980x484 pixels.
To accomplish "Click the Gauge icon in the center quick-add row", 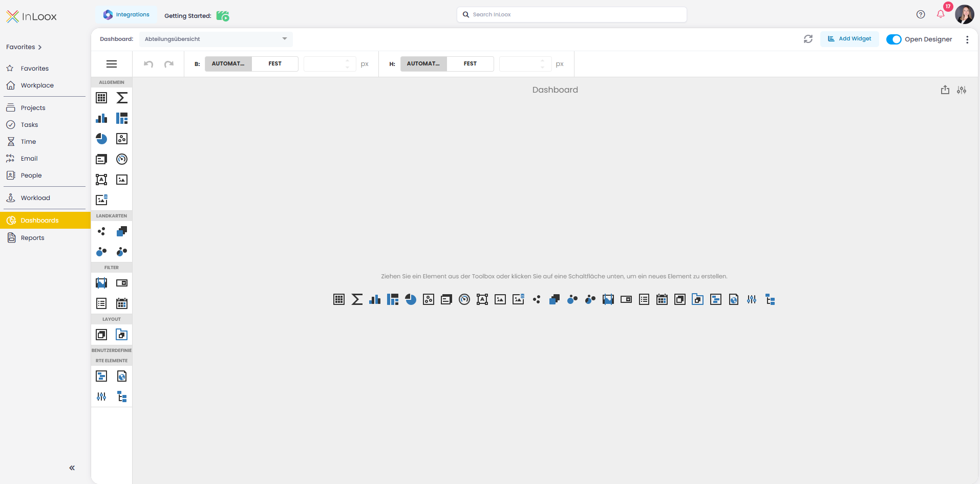I will coord(464,299).
